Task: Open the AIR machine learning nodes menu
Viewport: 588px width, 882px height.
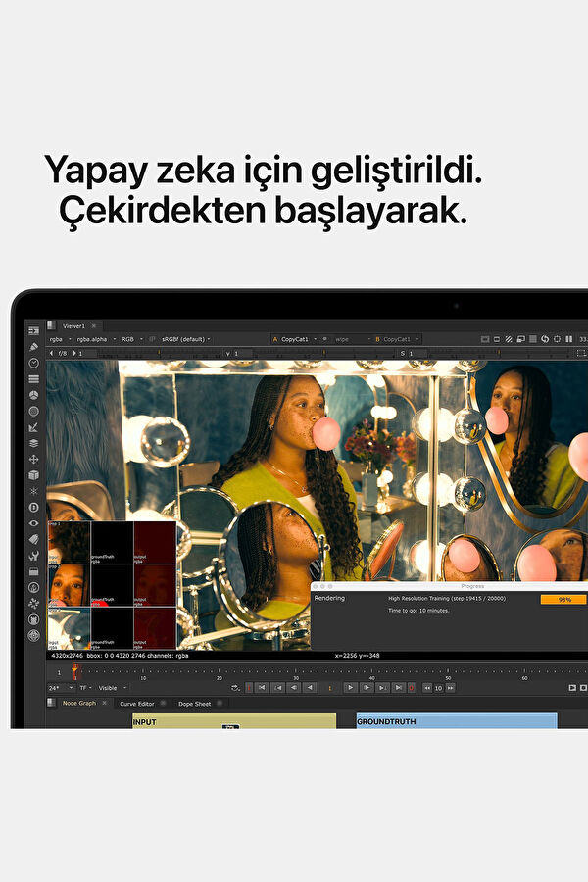Action: [33, 604]
